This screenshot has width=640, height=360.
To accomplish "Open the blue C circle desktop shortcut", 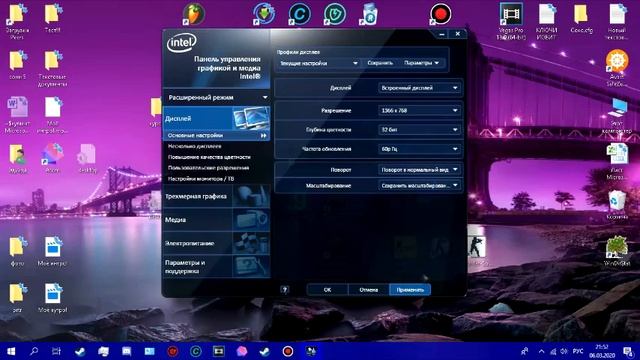I will pos(300,14).
